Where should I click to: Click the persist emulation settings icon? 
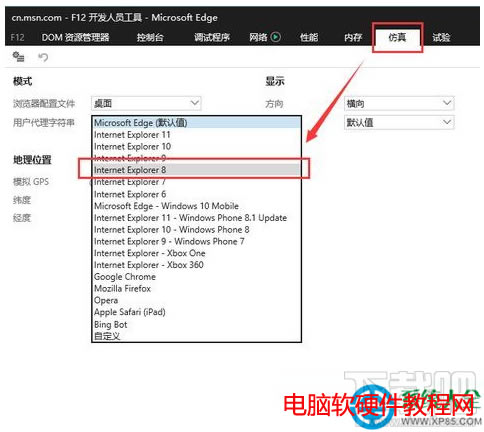(18, 57)
